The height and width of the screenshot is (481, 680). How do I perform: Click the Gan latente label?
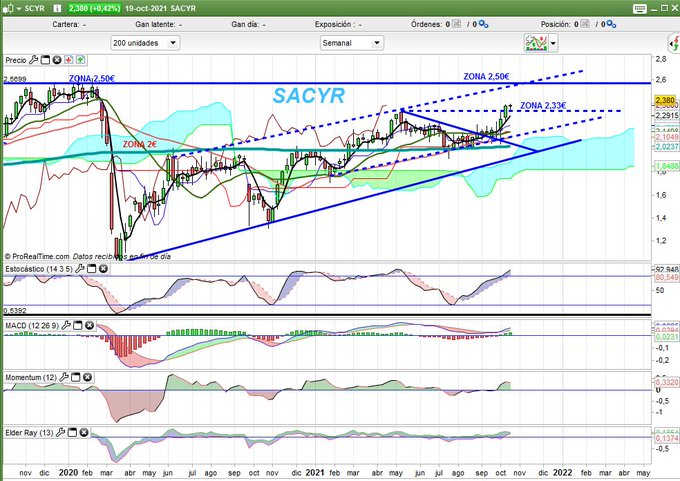tap(155, 25)
